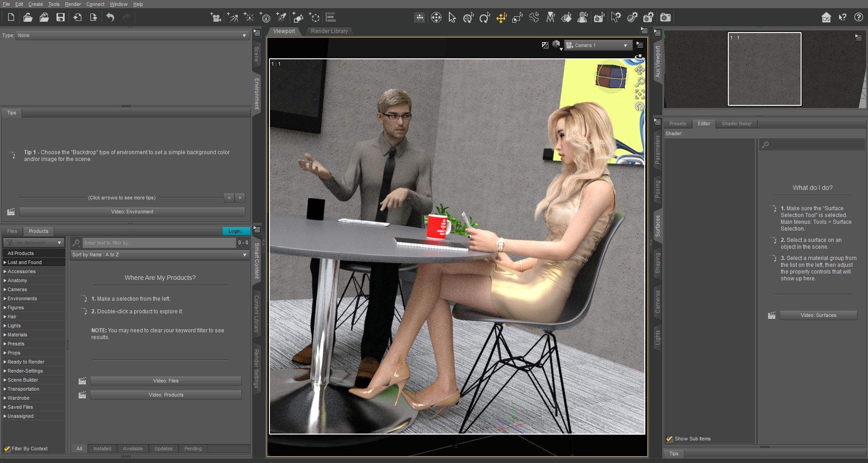
Task: Click the Create New Camera toolbar icon
Action: (x=216, y=18)
